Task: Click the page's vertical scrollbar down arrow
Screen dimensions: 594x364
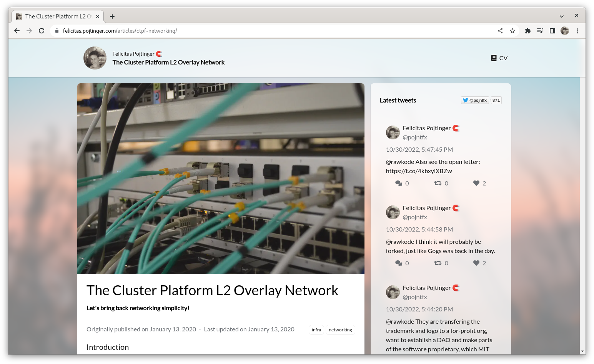Action: click(582, 351)
